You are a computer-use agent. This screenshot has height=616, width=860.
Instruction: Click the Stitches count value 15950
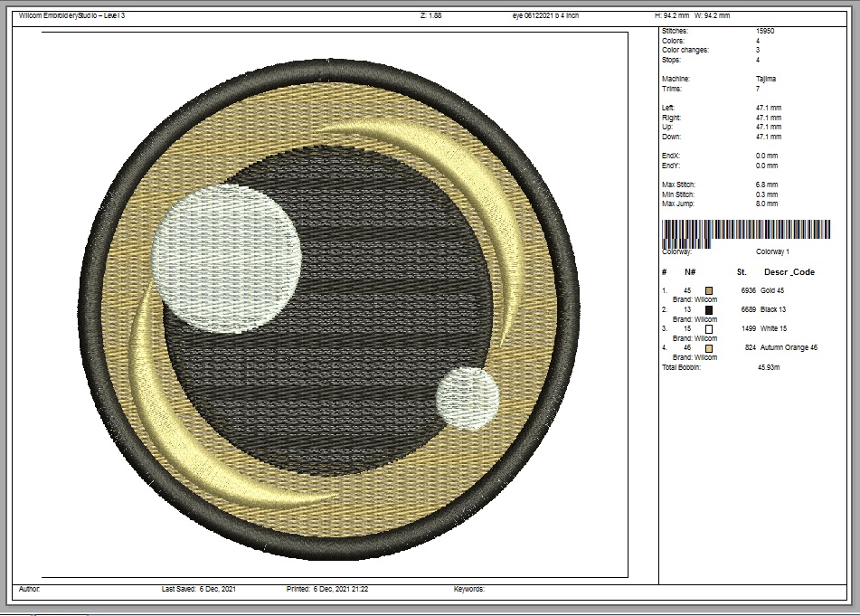(x=765, y=31)
